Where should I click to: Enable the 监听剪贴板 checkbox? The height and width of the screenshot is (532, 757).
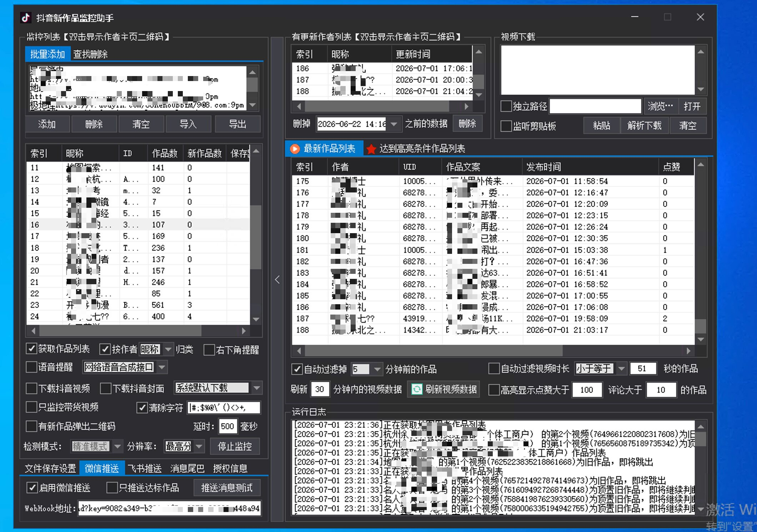tap(506, 126)
